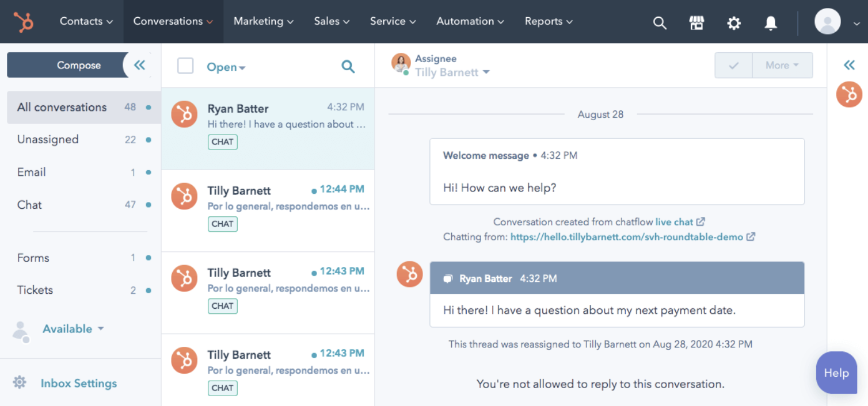Open the Reports menu
This screenshot has width=868, height=406.
coord(548,21)
